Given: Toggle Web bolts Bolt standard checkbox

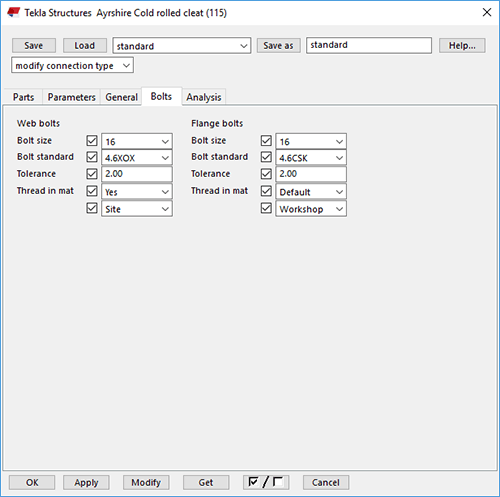Looking at the screenshot, I should (92, 157).
